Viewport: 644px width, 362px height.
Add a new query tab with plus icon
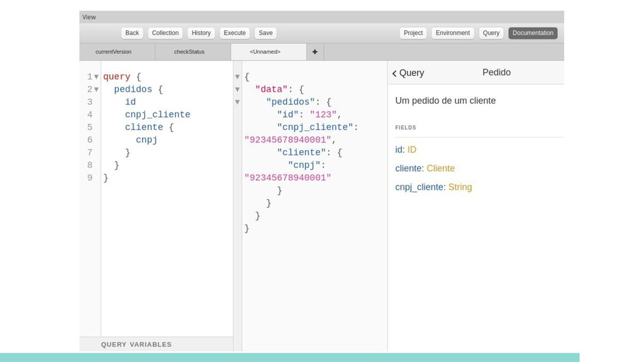click(x=314, y=52)
